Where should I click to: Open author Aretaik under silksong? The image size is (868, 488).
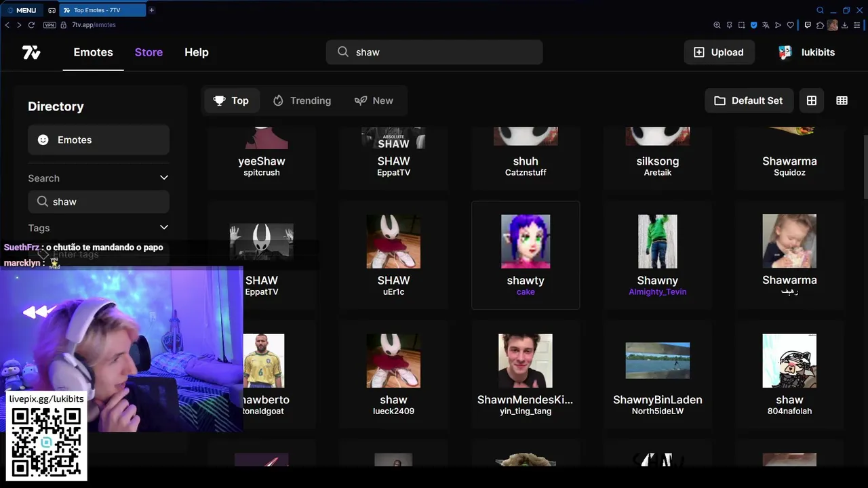(658, 172)
